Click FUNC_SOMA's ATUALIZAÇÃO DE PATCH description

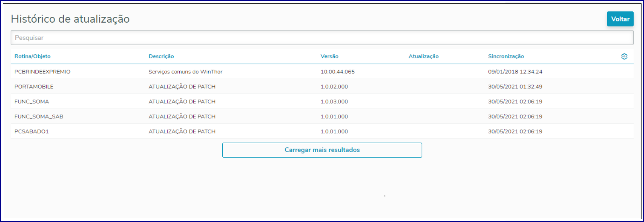[x=182, y=102]
